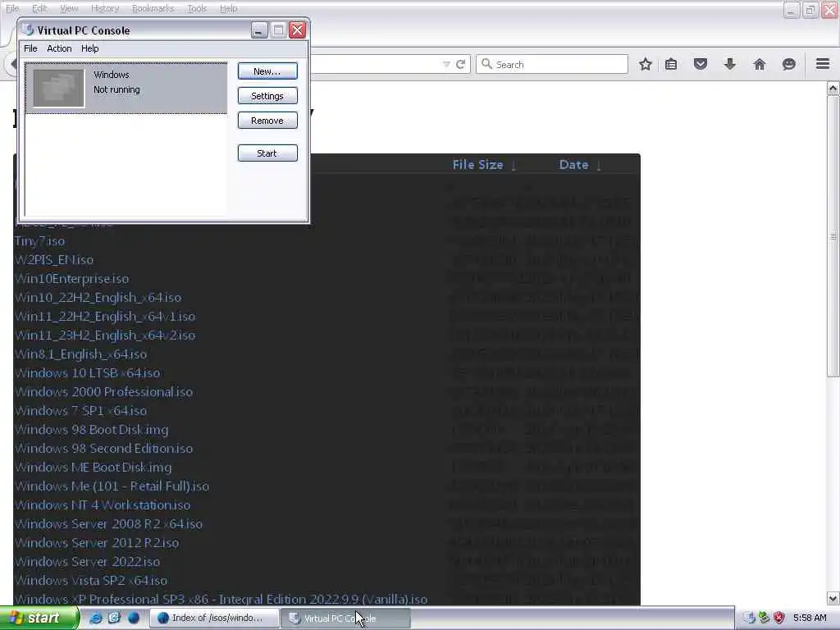Open Windows 98 Second Edition.iso link

point(104,449)
